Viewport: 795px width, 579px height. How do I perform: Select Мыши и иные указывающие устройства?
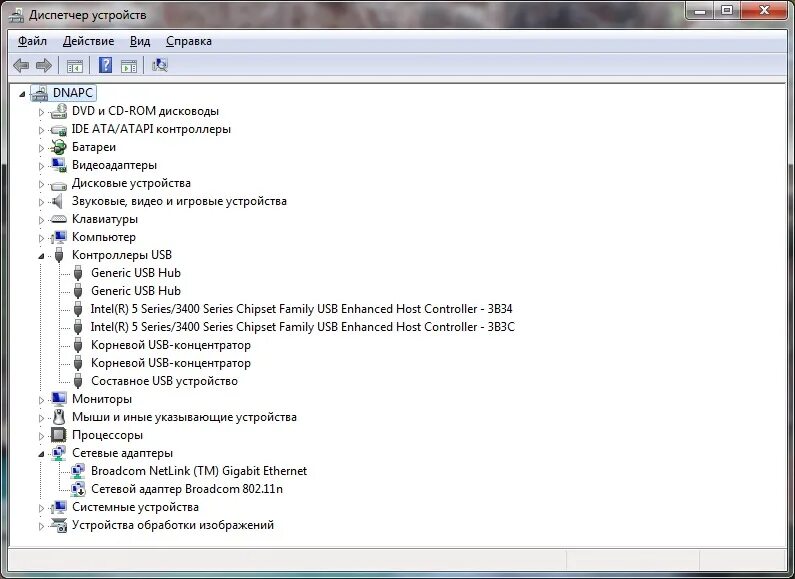184,417
